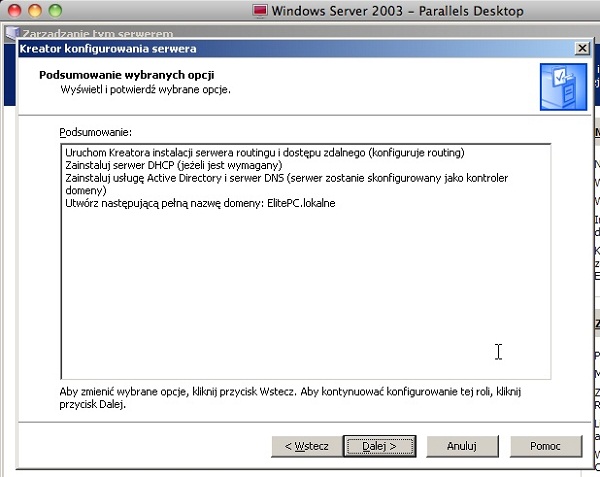The height and width of the screenshot is (477, 600).
Task: Click the yellow minimize button of Parallels window
Action: coord(35,10)
